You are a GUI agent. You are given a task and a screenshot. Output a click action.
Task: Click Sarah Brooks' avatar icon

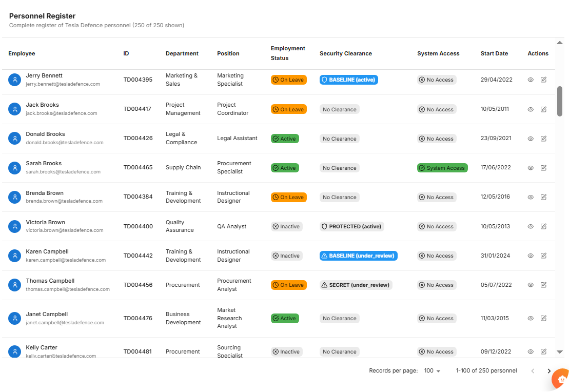14,168
